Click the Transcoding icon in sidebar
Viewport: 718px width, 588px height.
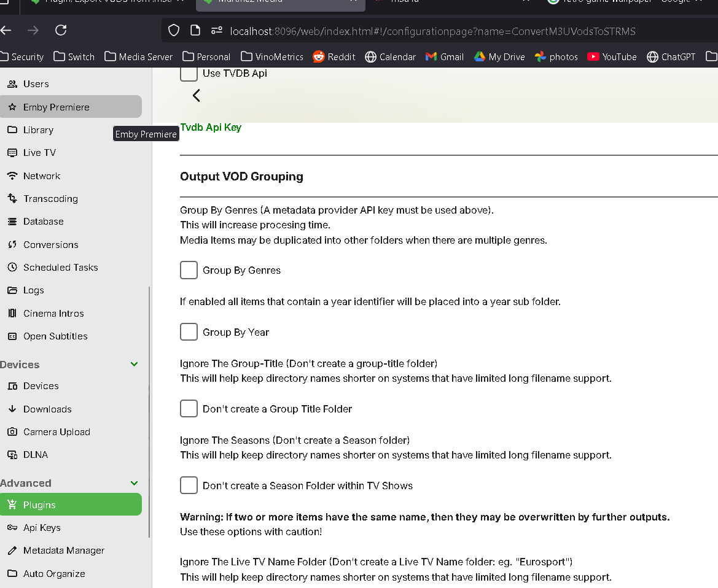point(12,199)
